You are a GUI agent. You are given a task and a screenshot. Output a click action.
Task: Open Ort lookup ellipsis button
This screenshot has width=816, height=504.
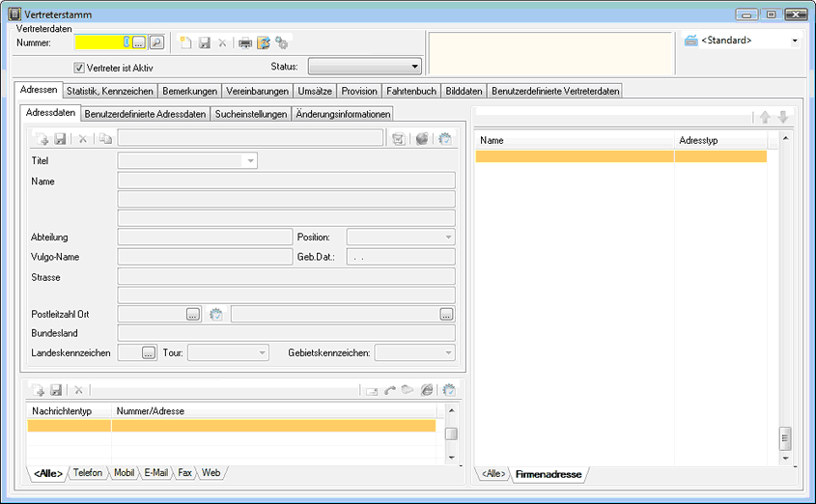(446, 314)
